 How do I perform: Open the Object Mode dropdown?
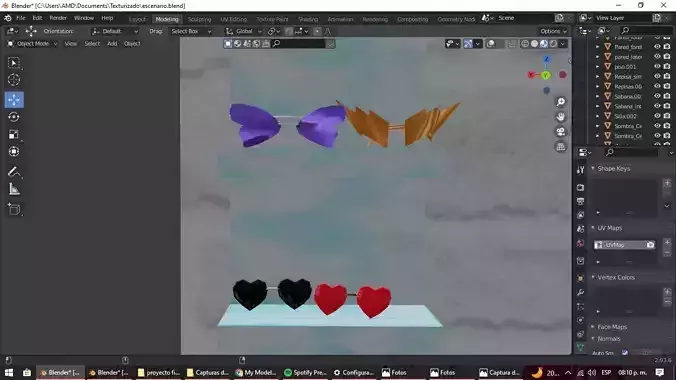[32, 44]
